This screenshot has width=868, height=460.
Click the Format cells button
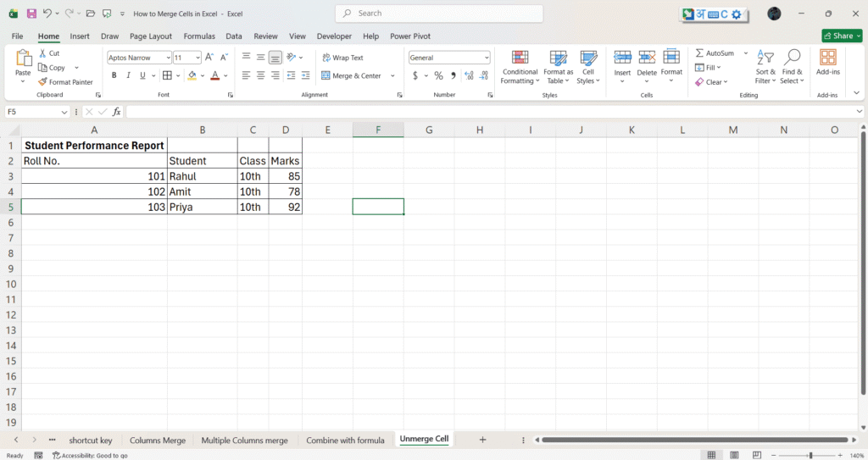pyautogui.click(x=671, y=66)
